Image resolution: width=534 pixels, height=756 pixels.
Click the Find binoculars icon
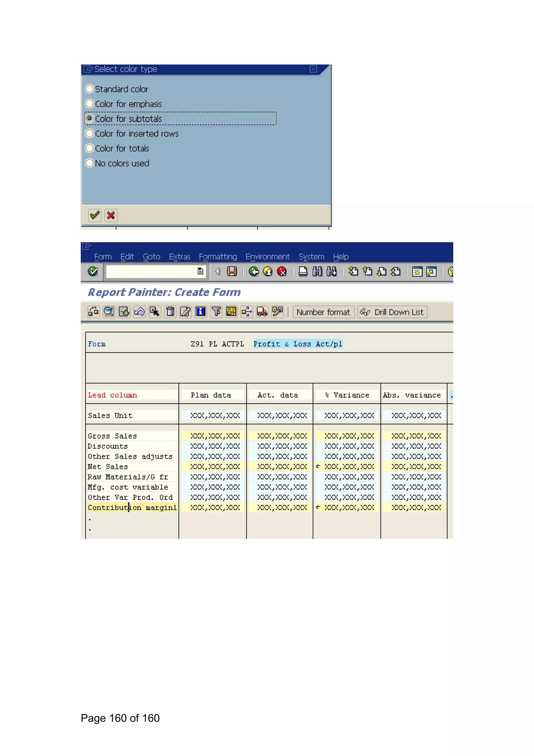click(317, 271)
